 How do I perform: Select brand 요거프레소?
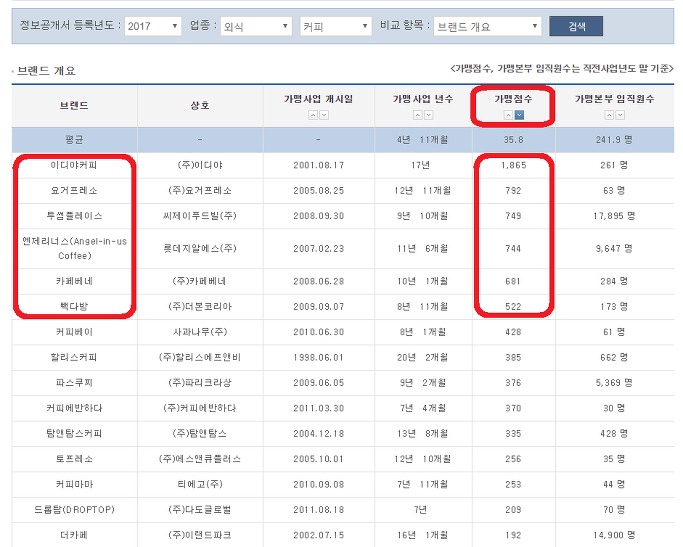[x=74, y=190]
